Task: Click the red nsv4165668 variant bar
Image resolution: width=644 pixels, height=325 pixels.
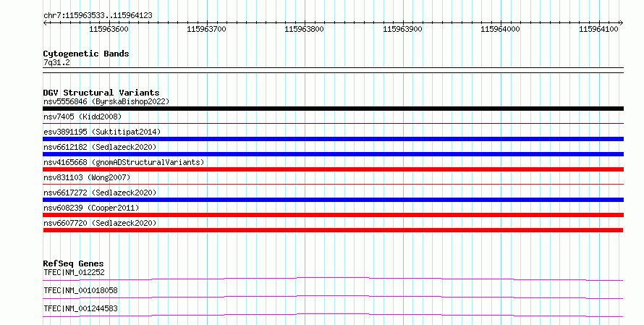Action: coord(333,169)
